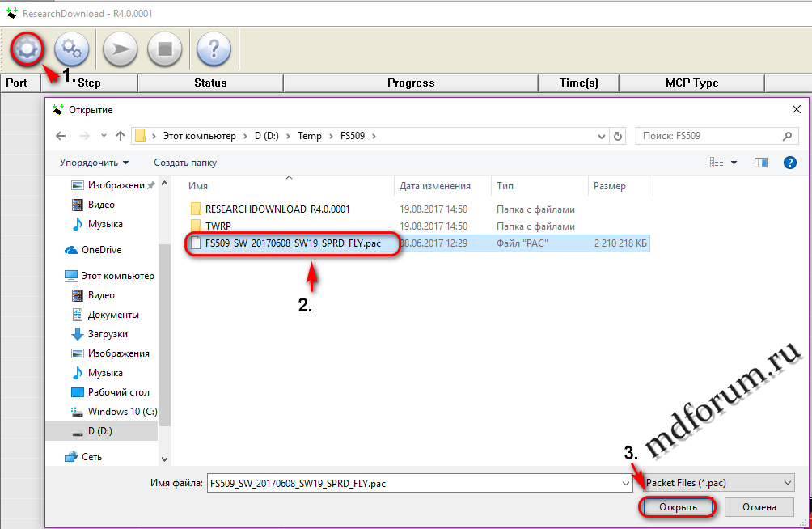Expand file name history dropdown
Viewport: 812px width, 529px height.
(x=626, y=484)
